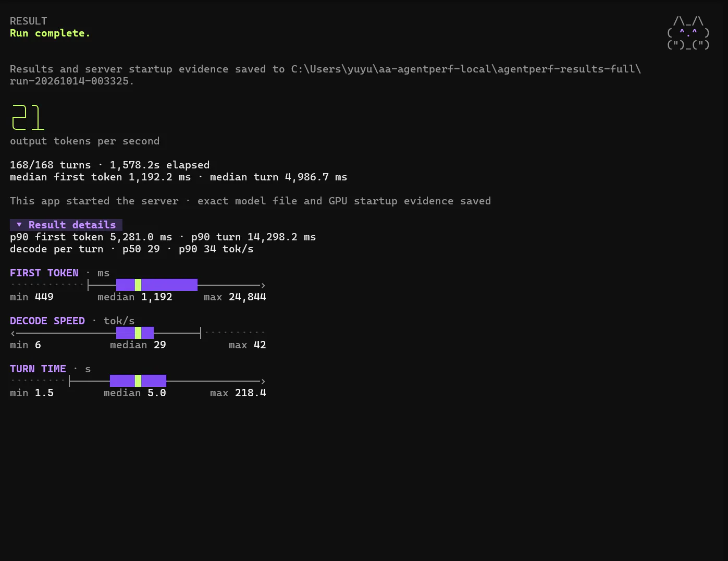Click the results folder path ending in agentperf-results-full
This screenshot has width=728, height=561.
point(466,69)
